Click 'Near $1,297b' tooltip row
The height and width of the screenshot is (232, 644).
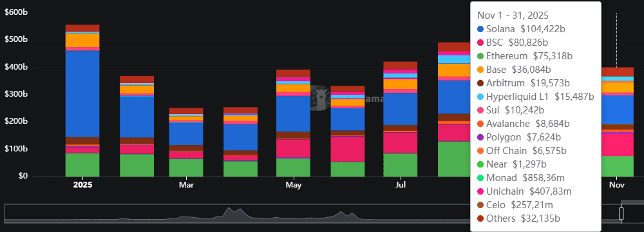(x=512, y=164)
